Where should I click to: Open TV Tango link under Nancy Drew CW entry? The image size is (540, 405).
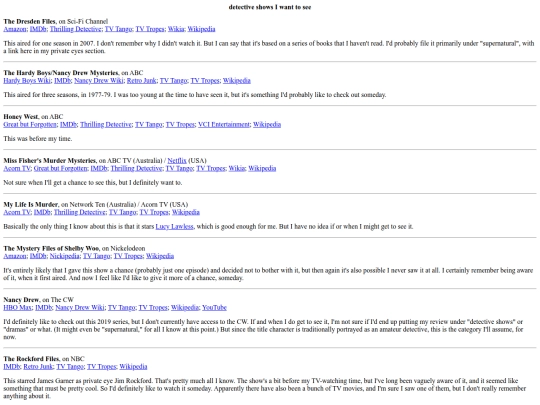122,308
